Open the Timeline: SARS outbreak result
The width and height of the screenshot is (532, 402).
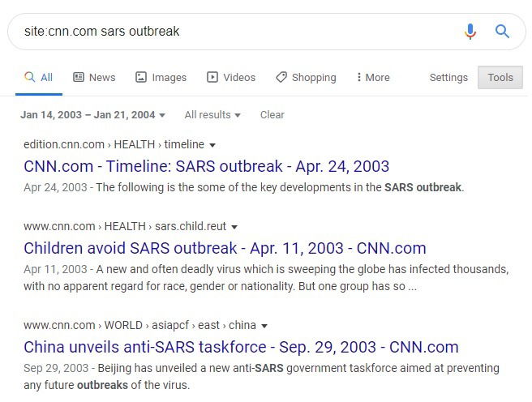(x=207, y=166)
